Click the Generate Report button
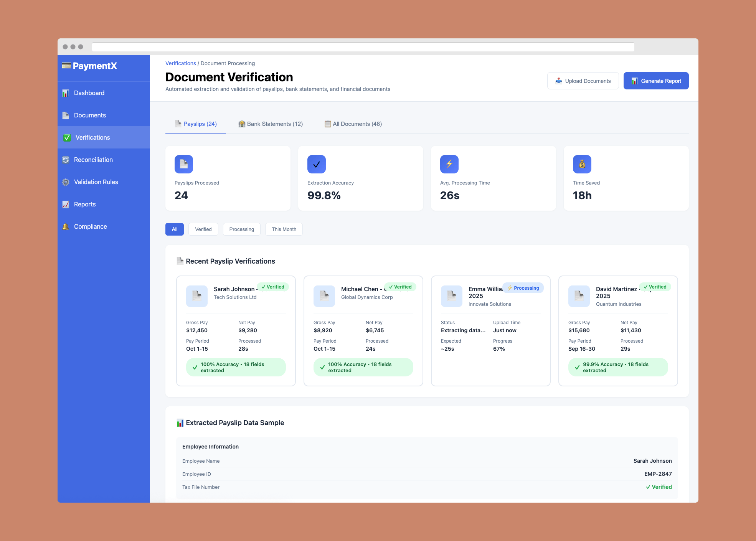Image resolution: width=756 pixels, height=541 pixels. click(x=656, y=81)
